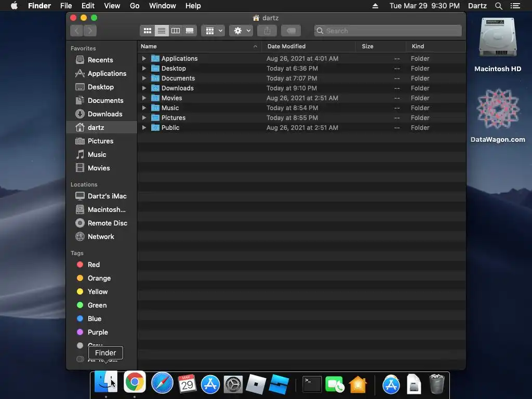
Task: Open Applications in the sidebar Favorites
Action: (101, 73)
